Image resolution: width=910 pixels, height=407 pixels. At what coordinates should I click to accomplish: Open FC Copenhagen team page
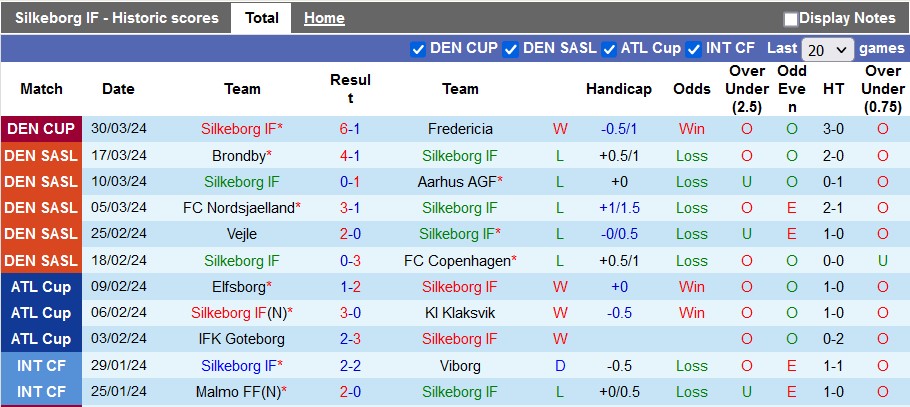[x=456, y=261]
